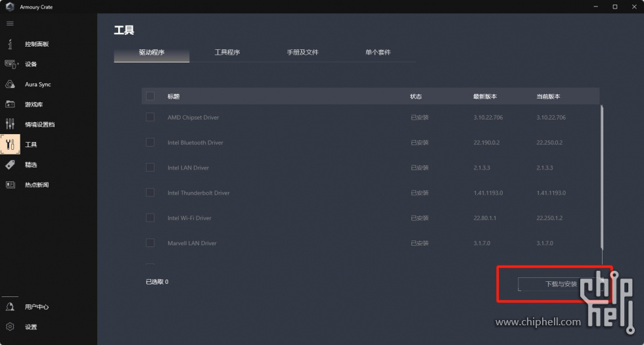Click 已安装 status of Marvell LAN Driver

(x=420, y=243)
